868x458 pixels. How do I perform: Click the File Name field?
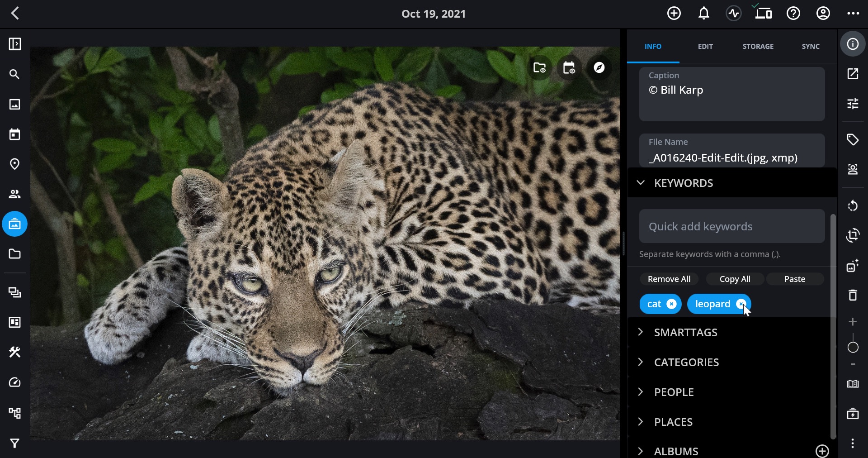(x=732, y=151)
